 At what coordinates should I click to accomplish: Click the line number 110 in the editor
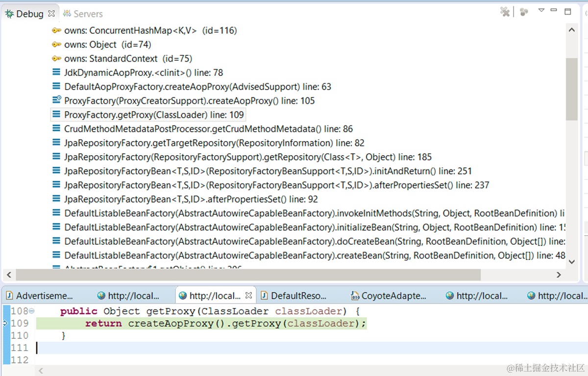(x=20, y=335)
